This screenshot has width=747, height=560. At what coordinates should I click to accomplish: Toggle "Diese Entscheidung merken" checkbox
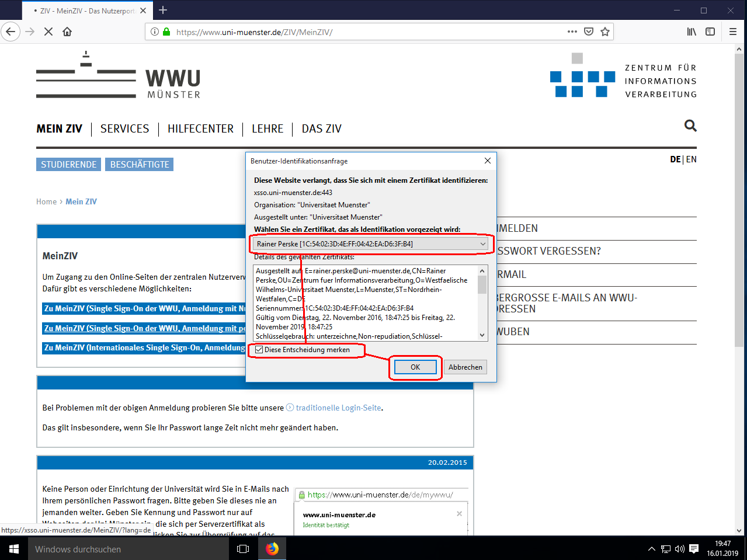coord(259,350)
